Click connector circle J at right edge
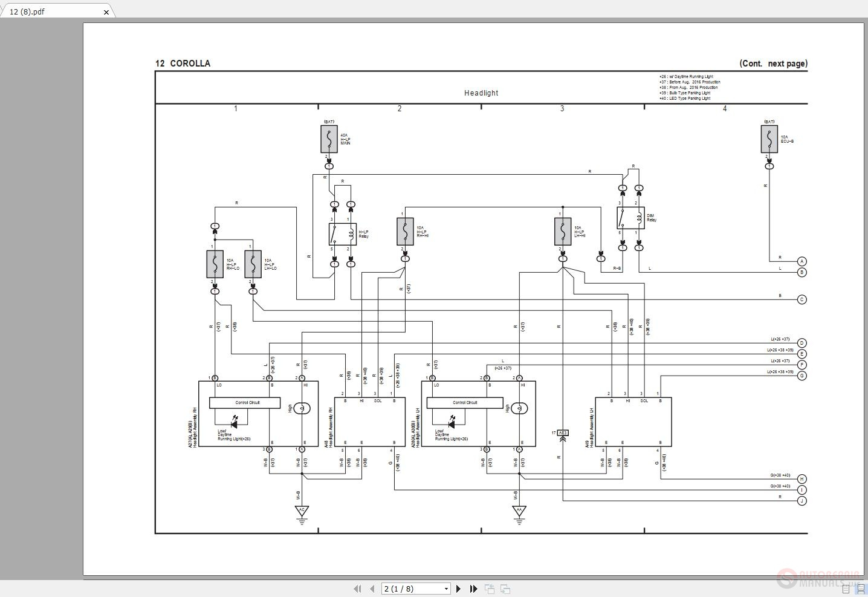 pos(802,501)
